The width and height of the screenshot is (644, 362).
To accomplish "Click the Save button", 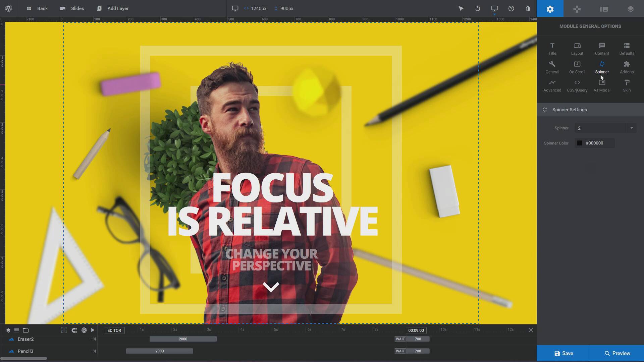I will [x=563, y=353].
